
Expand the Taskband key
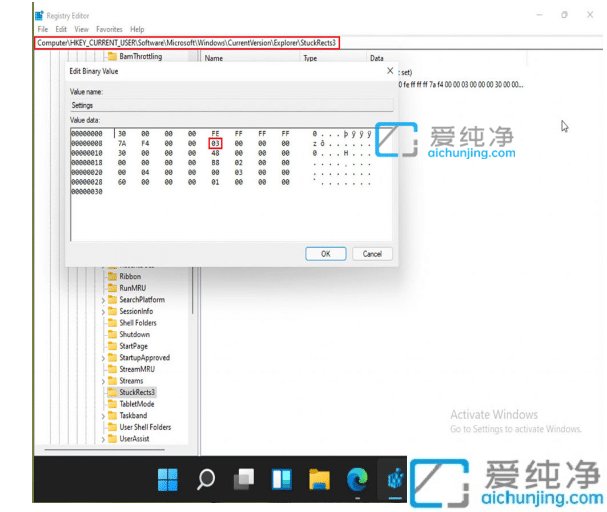[103, 416]
